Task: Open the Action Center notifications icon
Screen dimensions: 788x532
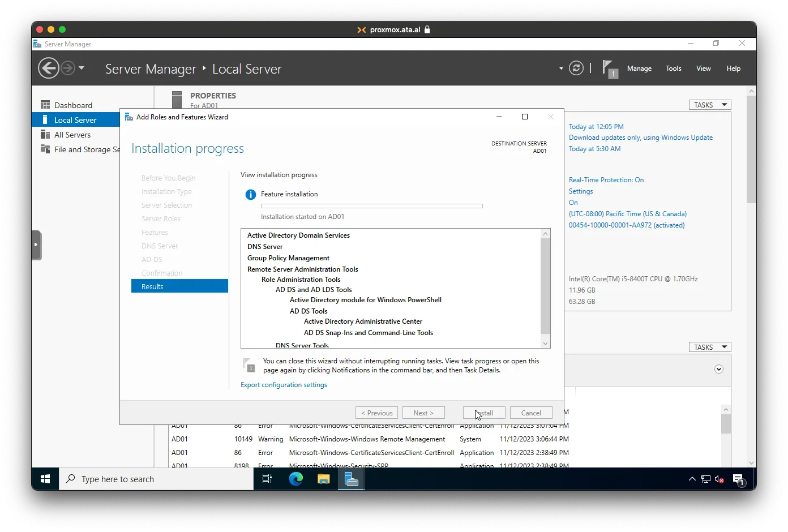Action: coord(739,480)
